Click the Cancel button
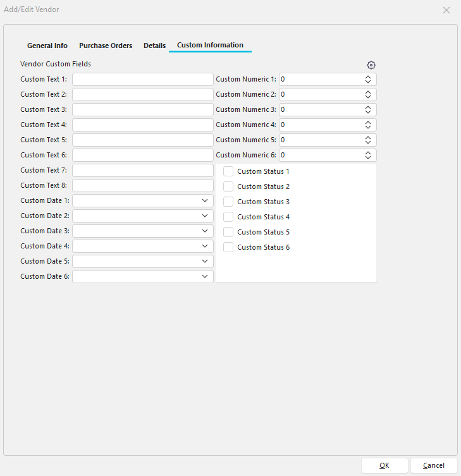The height and width of the screenshot is (476, 461). point(433,465)
